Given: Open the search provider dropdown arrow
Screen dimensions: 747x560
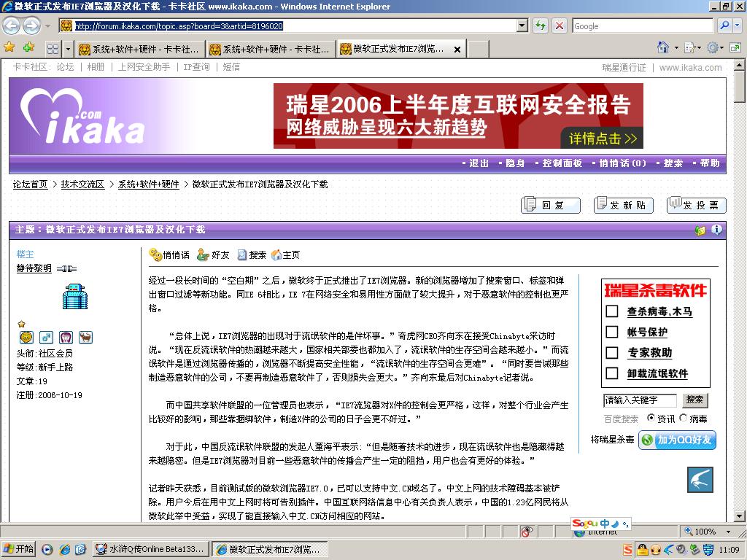Looking at the screenshot, I should [x=738, y=26].
